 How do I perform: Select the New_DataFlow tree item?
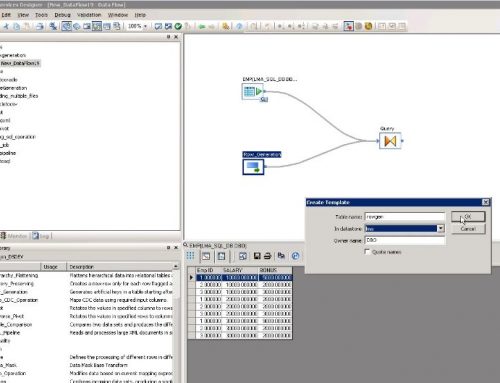pos(20,63)
